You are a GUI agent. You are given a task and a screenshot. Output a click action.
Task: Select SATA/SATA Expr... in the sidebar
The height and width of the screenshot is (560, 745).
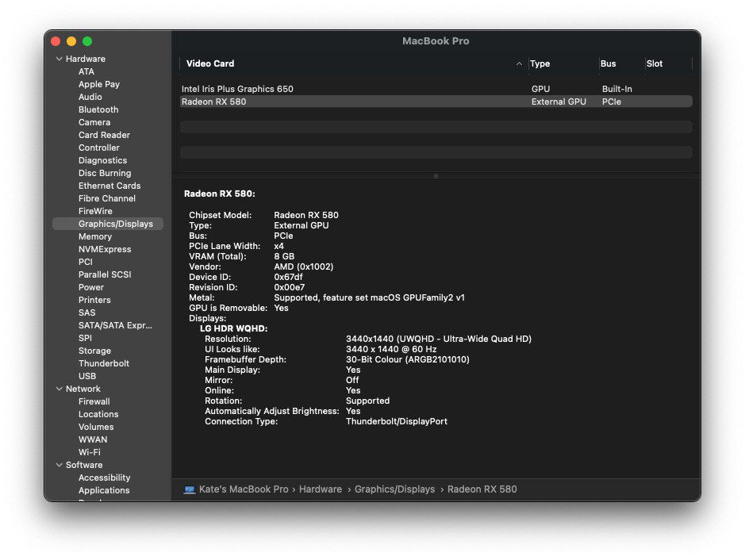(115, 326)
